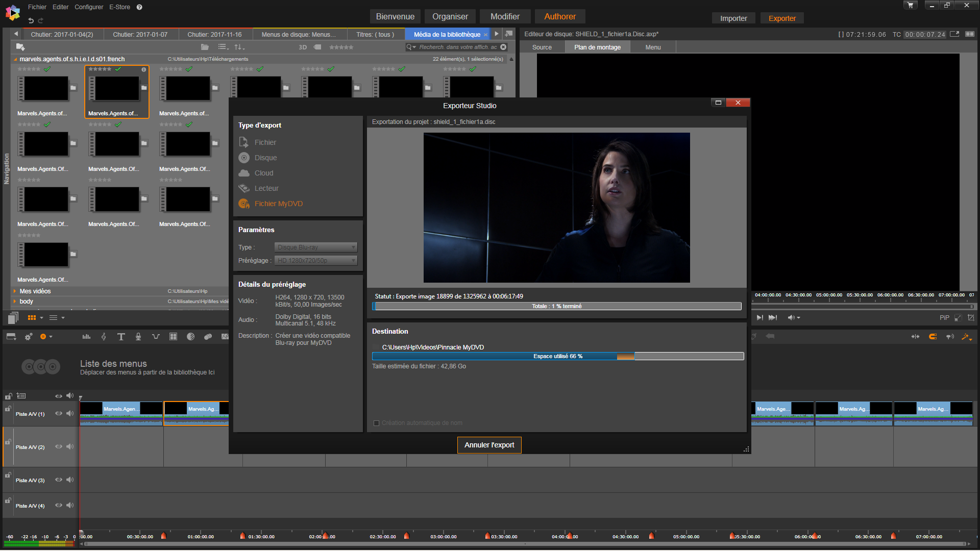The height and width of the screenshot is (551, 980).
Task: Select Cloud export type
Action: click(263, 173)
